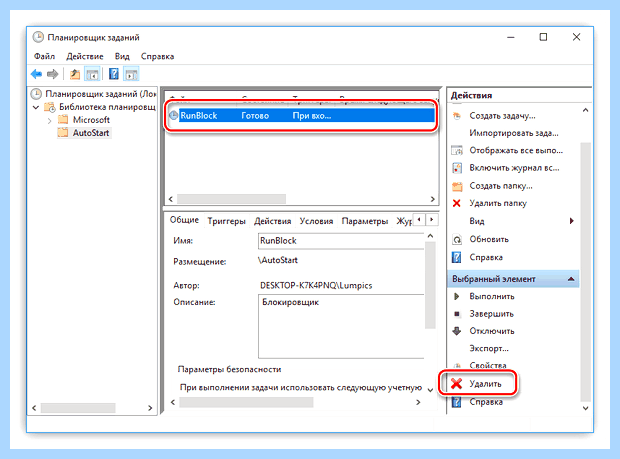Viewport: 620px width, 459px height.
Task: Click the tree pane scroll-left arrow
Action: click(34, 408)
